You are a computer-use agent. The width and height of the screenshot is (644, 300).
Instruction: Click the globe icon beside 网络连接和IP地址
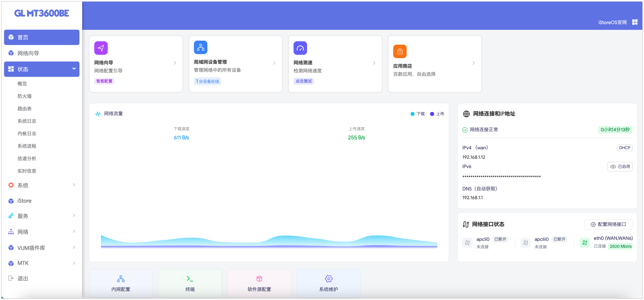(466, 114)
